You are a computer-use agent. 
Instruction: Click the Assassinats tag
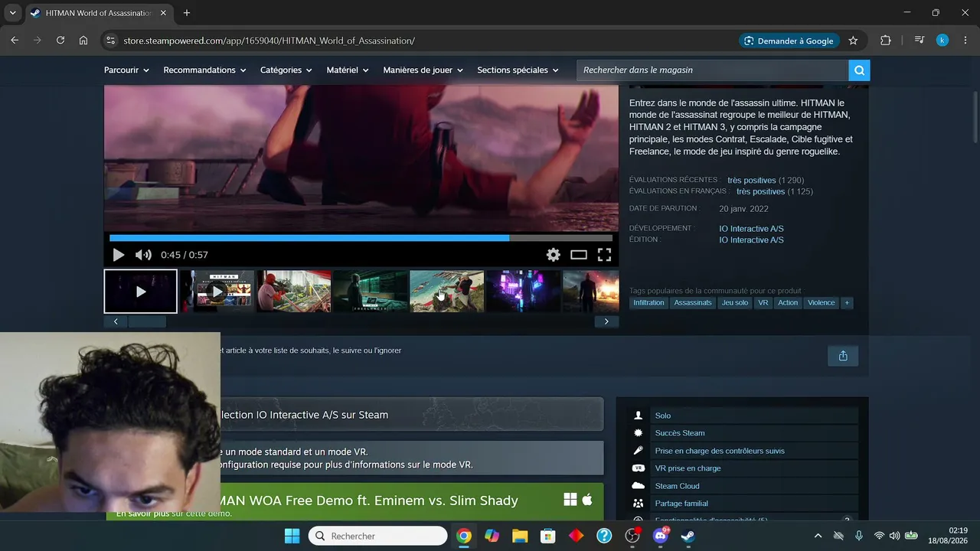pos(693,303)
